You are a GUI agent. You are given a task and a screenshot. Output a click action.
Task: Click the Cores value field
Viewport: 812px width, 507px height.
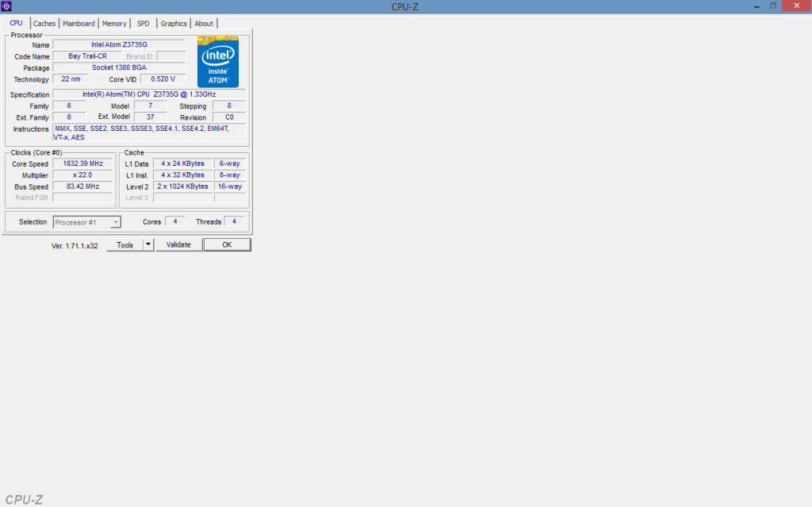click(x=175, y=221)
